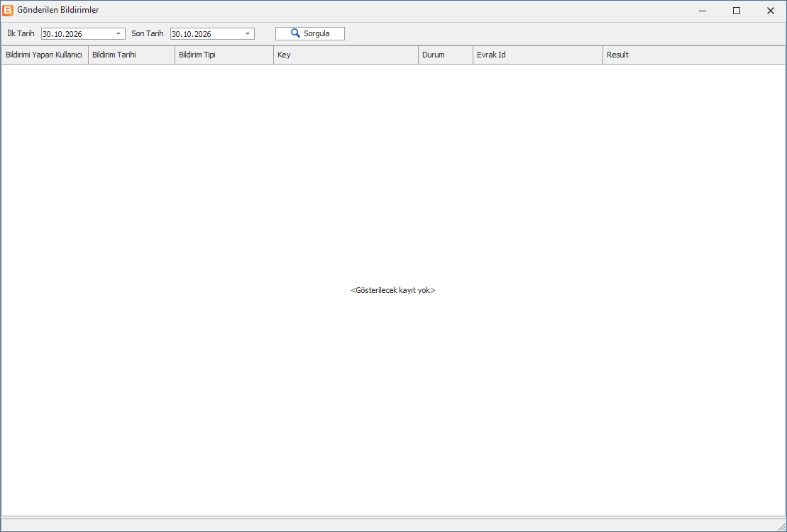Sort by Evrak Id column header
Viewport: 787px width, 532px height.
[537, 55]
